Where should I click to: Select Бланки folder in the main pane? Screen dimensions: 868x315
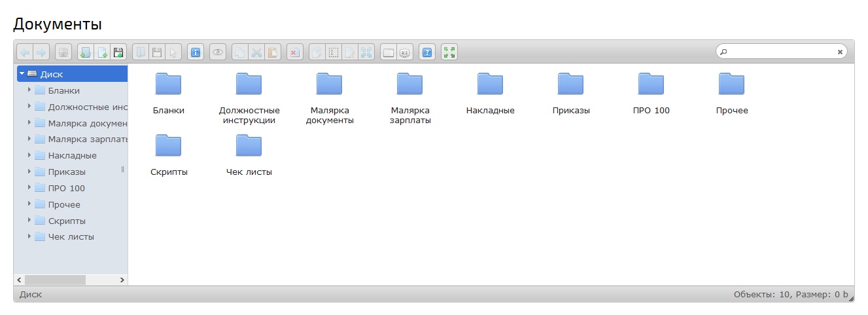168,94
